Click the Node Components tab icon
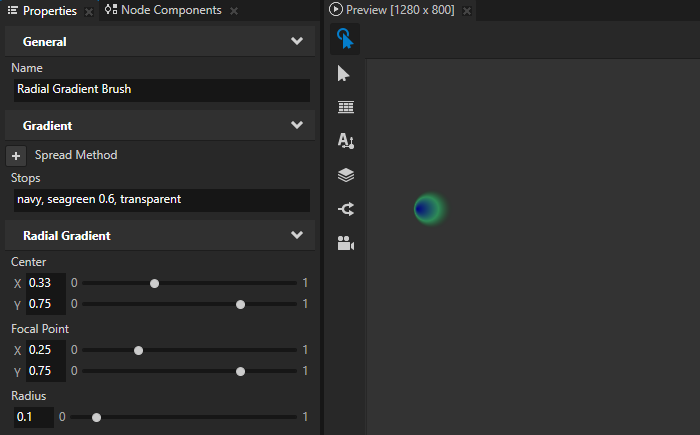The height and width of the screenshot is (435, 700). click(x=111, y=9)
